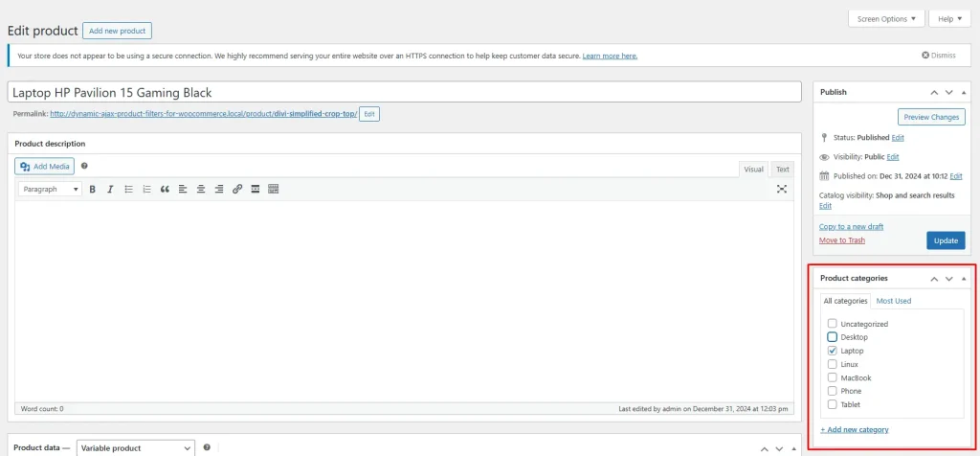Click Move to Trash link
Screen dimensions: 980x456
[x=842, y=240]
